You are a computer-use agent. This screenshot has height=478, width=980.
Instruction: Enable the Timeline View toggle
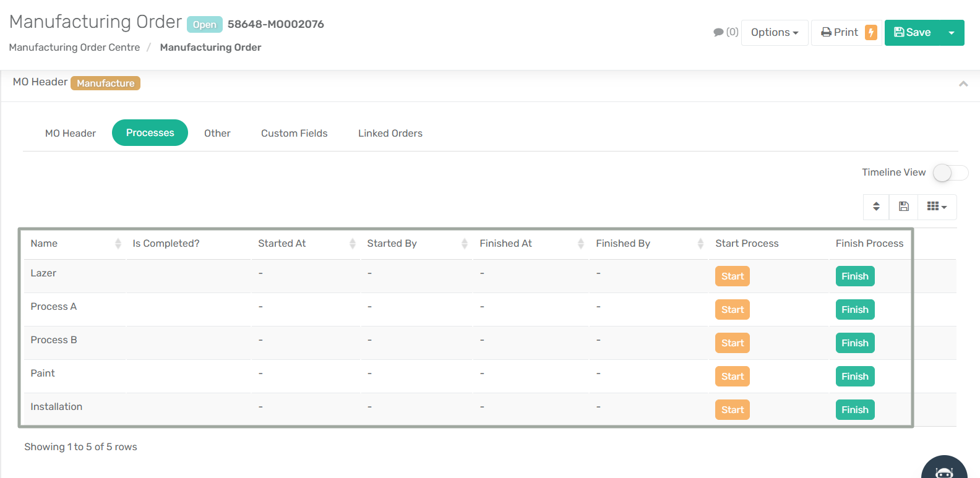click(950, 173)
